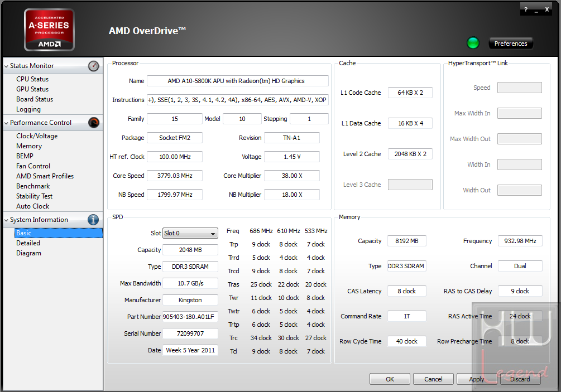561x392 pixels.
Task: Click the Level 2 Cache value
Action: (410, 154)
